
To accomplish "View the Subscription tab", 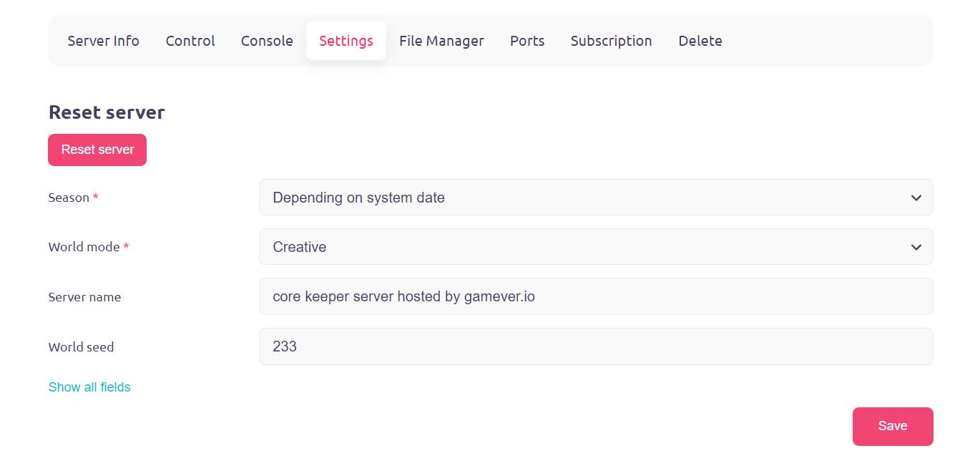I will point(611,41).
